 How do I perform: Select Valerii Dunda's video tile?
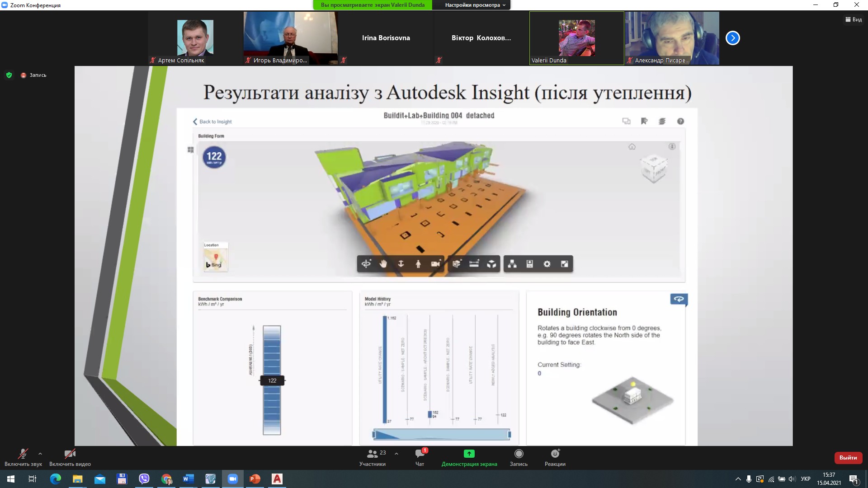(576, 38)
